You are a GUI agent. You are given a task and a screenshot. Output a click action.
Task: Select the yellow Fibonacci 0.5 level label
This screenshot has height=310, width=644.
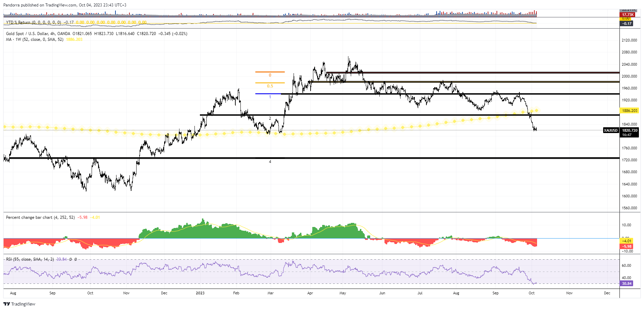270,86
